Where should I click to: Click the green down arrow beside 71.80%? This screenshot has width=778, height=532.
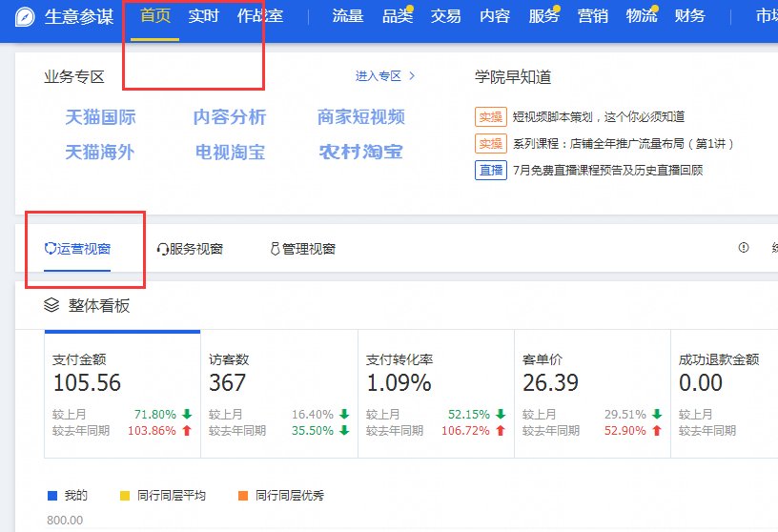(x=187, y=414)
